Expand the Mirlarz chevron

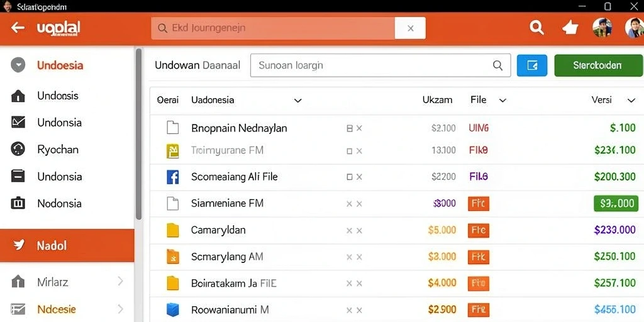click(x=120, y=281)
